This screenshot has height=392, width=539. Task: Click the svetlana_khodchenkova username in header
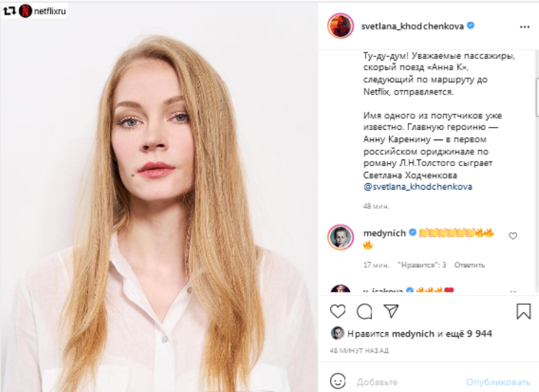pos(412,26)
